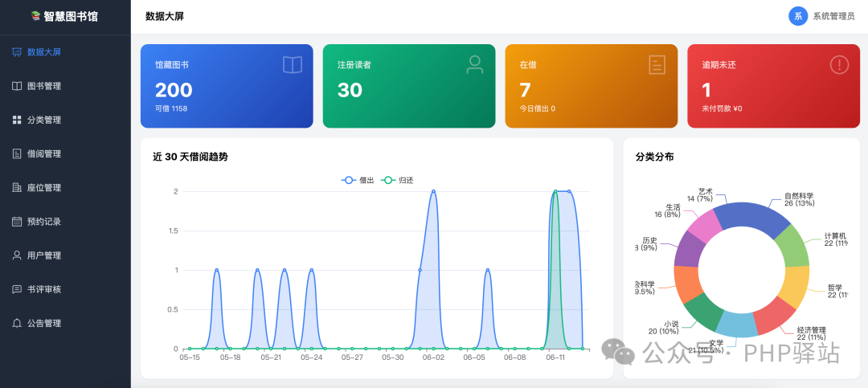Click the 预约记录 calendar icon
The image size is (868, 388).
coord(17,222)
